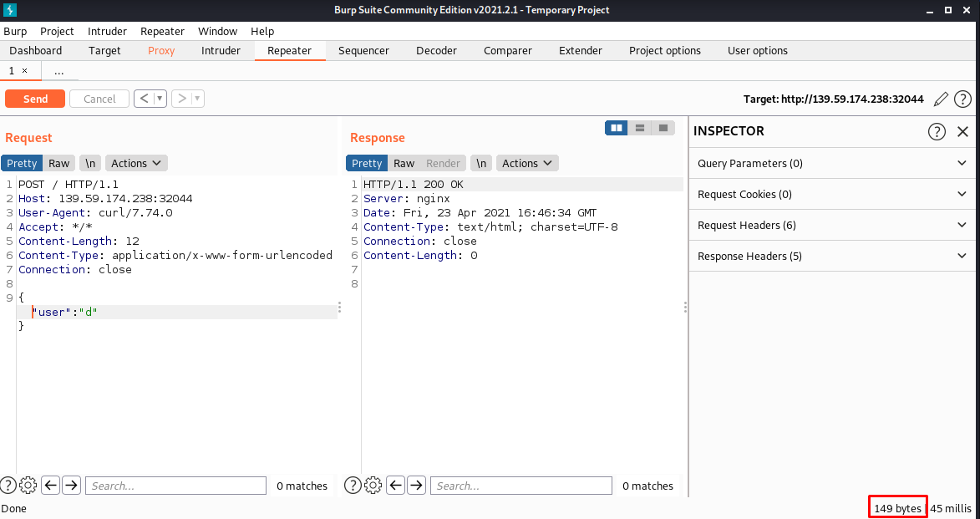Click response search help icon
Image resolution: width=980 pixels, height=519 pixels.
click(x=353, y=486)
